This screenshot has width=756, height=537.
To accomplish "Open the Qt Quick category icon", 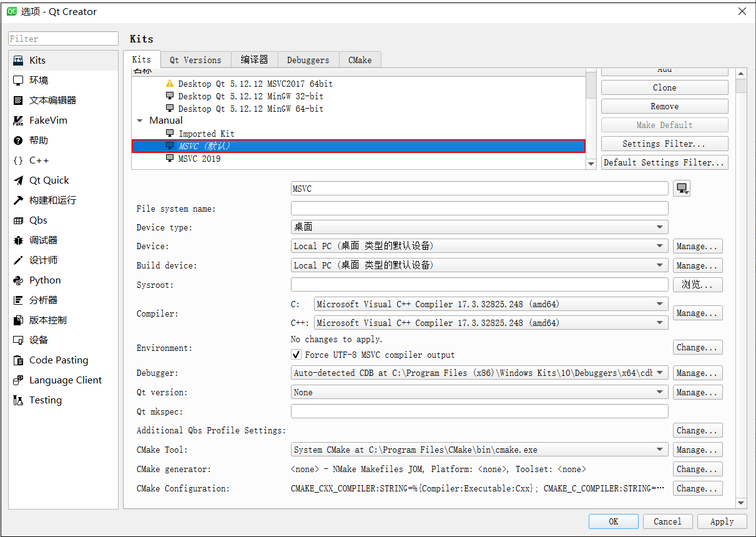I will click(x=18, y=180).
